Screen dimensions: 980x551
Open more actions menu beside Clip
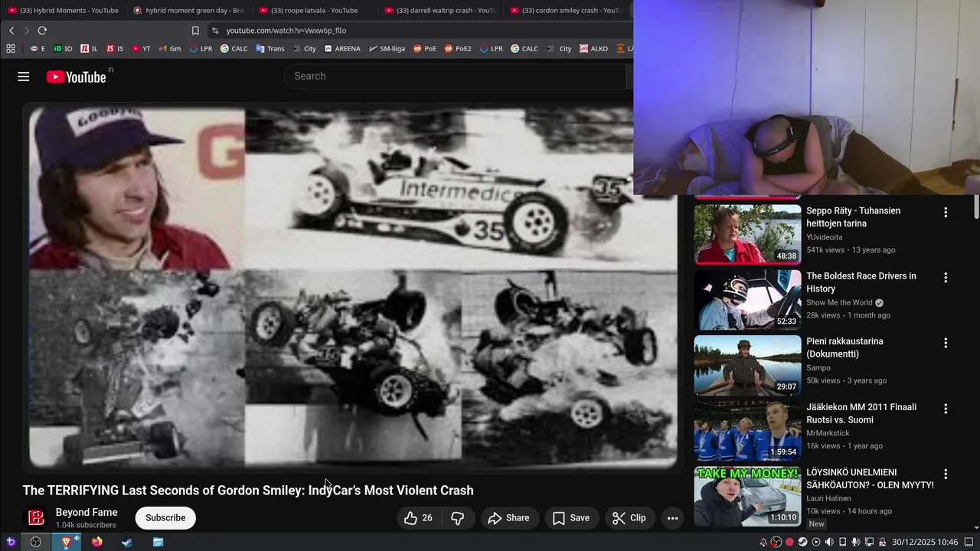pyautogui.click(x=672, y=518)
